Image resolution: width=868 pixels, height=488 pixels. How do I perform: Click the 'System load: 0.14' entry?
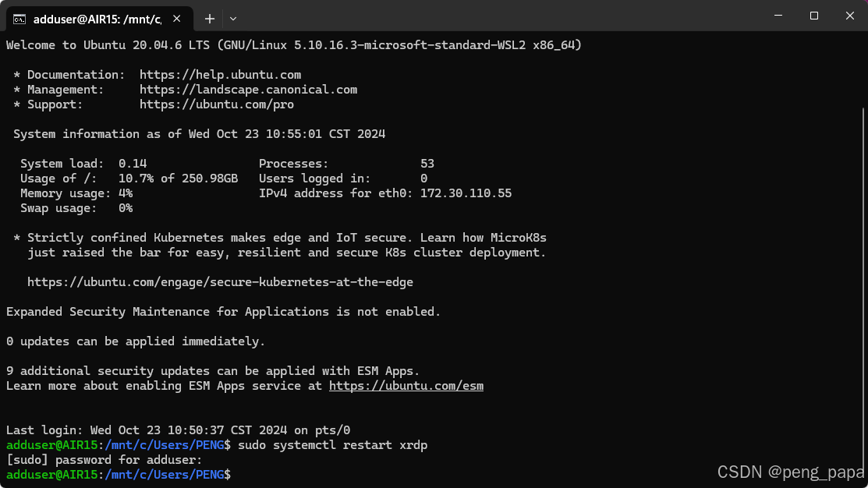click(x=83, y=164)
